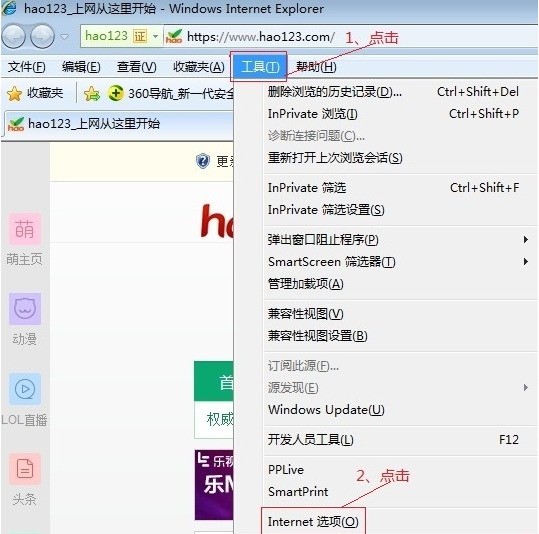The image size is (539, 534).
Task: Open the LOL直播 play icon
Action: pyautogui.click(x=25, y=389)
